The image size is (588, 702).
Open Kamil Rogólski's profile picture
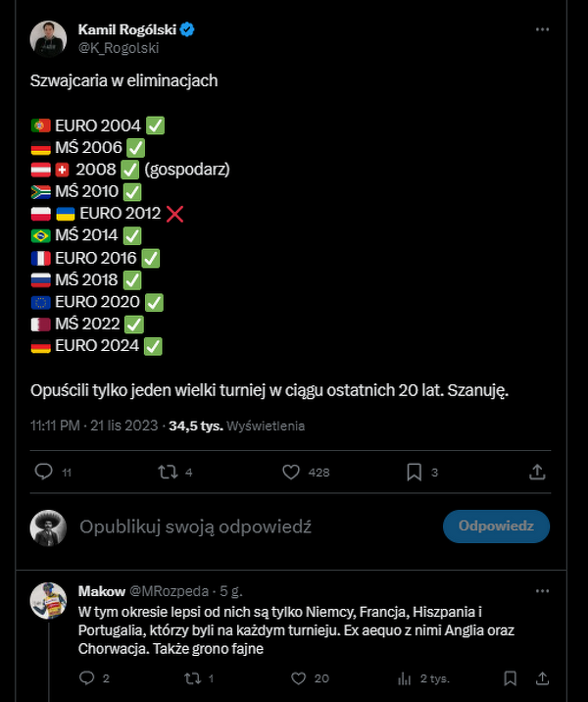click(x=48, y=38)
